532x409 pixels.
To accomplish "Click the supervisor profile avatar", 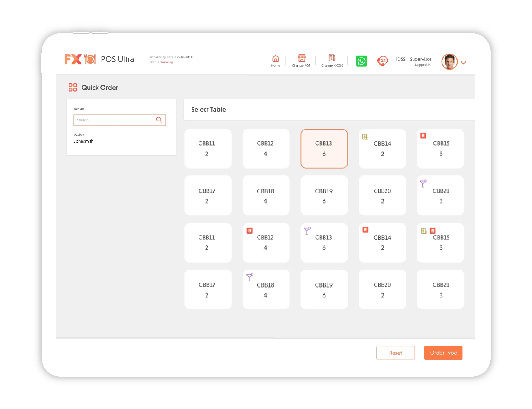I will [449, 62].
